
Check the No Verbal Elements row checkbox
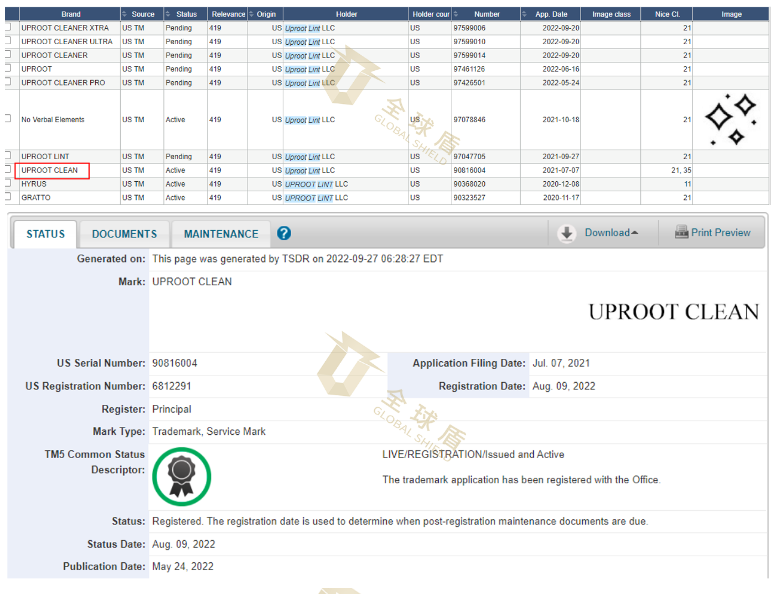[7, 118]
